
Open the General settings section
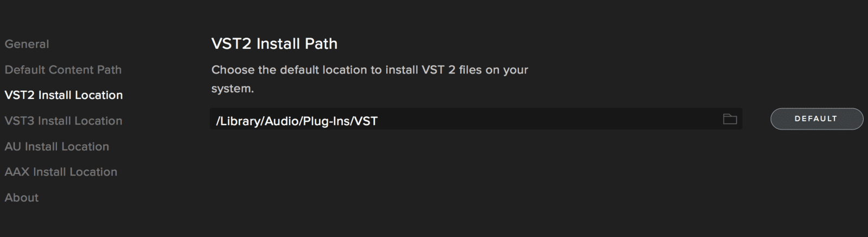[27, 44]
